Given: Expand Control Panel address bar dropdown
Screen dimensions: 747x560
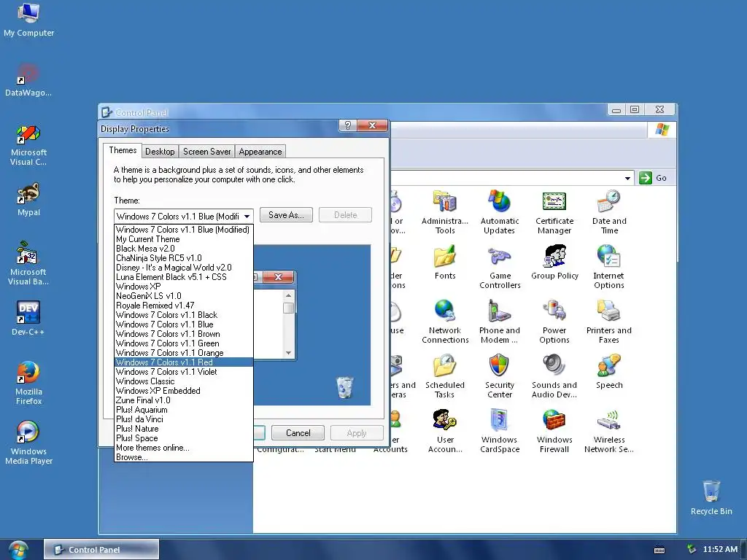Looking at the screenshot, I should (627, 178).
